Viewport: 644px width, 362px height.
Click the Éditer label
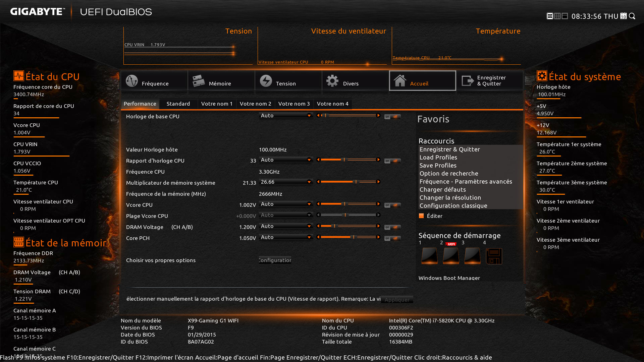tap(434, 216)
